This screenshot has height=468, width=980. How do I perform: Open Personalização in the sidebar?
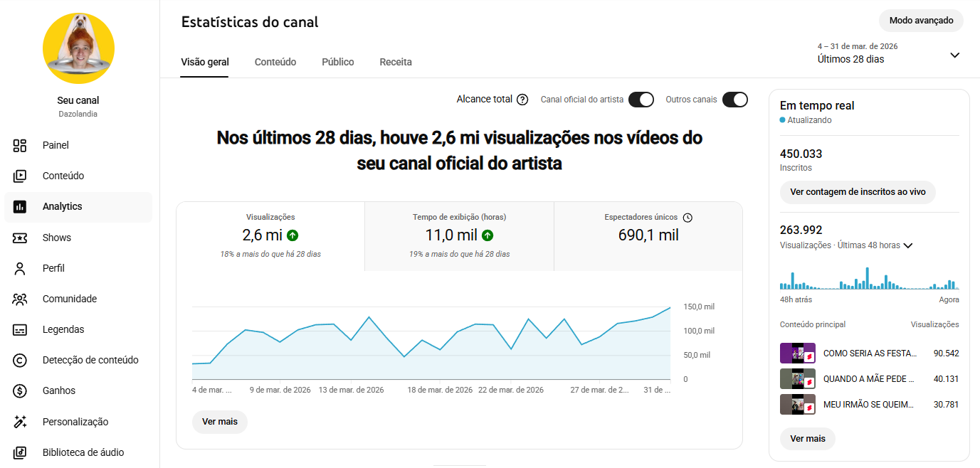78,422
